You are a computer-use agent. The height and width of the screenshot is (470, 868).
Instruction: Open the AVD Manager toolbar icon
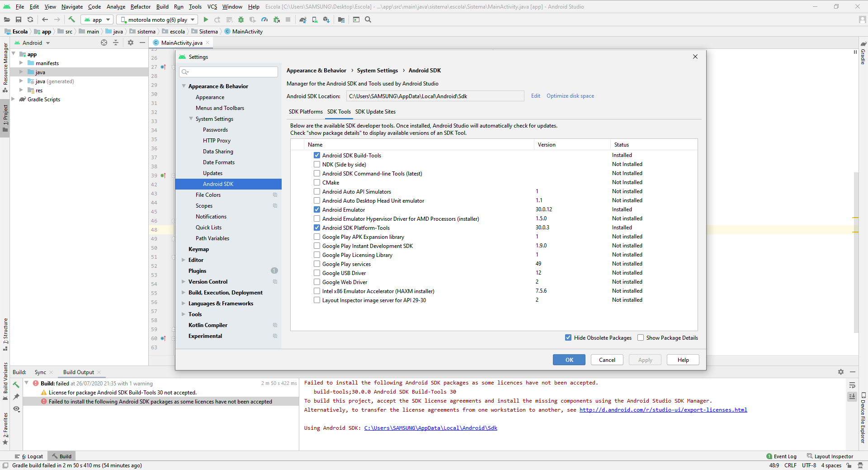pyautogui.click(x=315, y=19)
